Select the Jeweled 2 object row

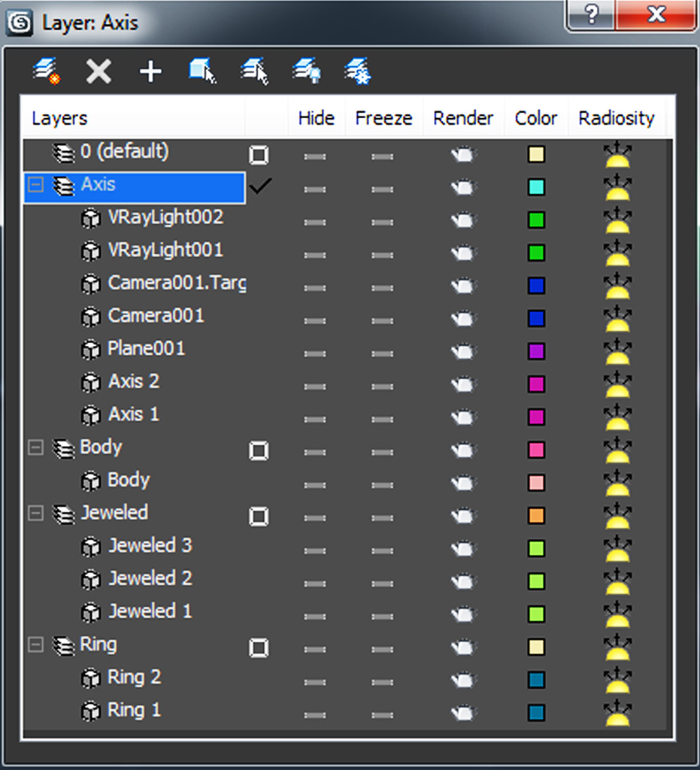tap(150, 578)
